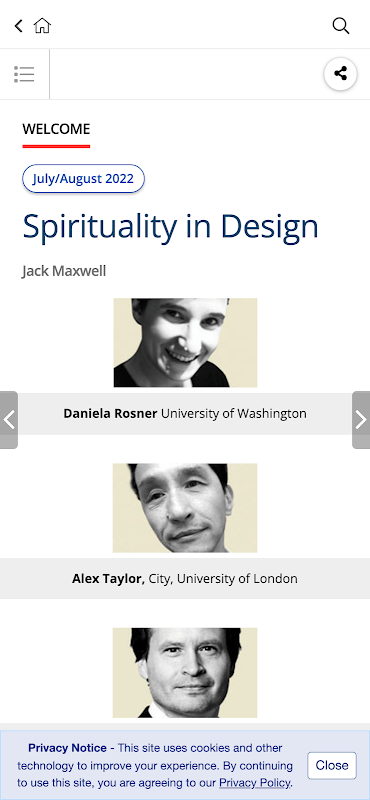The height and width of the screenshot is (800, 370).
Task: Select the July/August 2022 issue tag
Action: (83, 179)
